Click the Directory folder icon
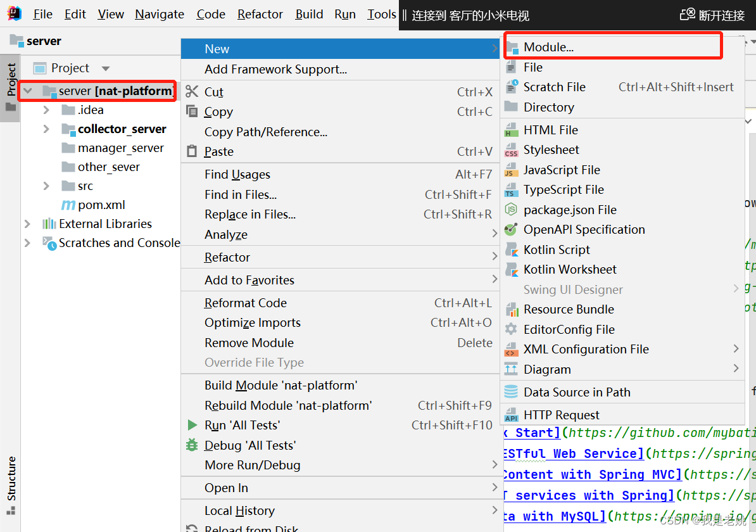Image resolution: width=756 pixels, height=532 pixels. pyautogui.click(x=511, y=106)
